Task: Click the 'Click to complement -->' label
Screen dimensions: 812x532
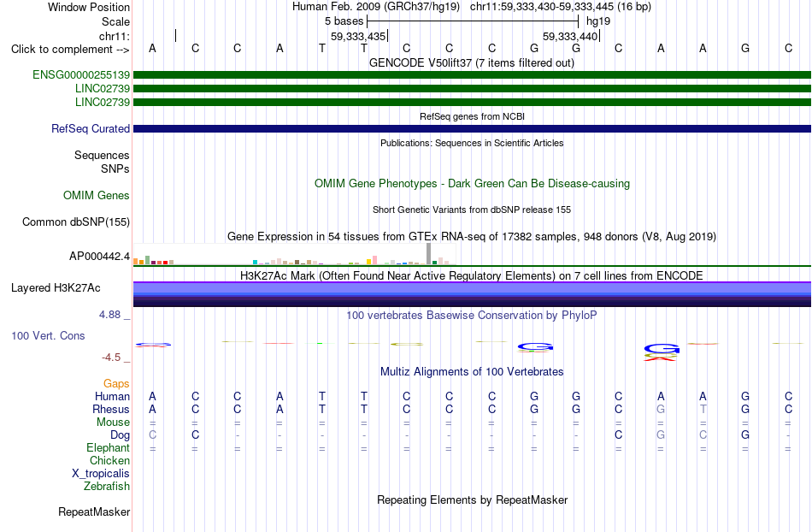Action: coord(70,50)
